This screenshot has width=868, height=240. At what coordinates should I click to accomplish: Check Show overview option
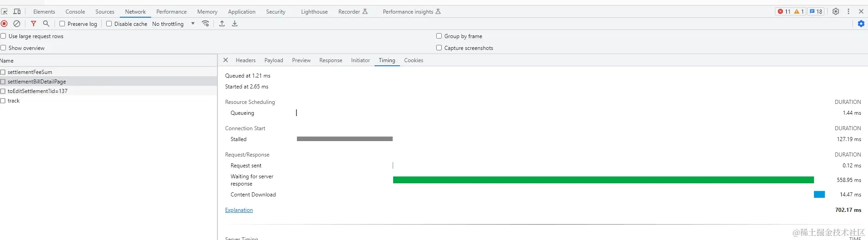[x=3, y=48]
